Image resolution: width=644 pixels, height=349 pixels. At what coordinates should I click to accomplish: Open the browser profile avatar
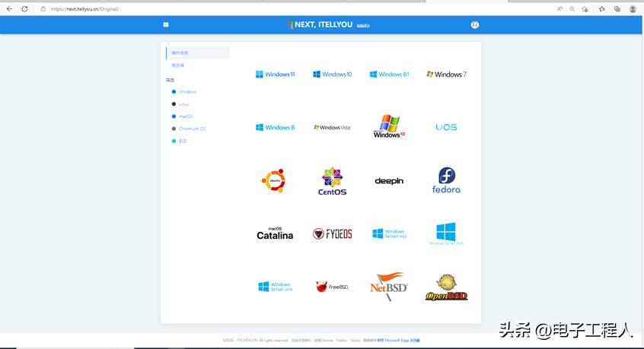tap(633, 8)
